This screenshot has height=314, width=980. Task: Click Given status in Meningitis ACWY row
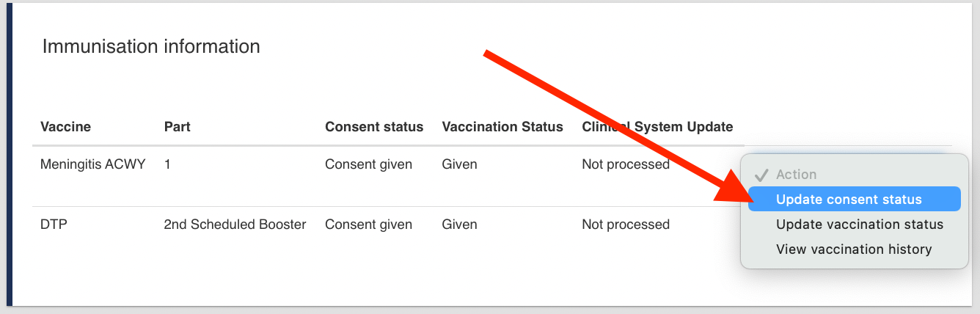pyautogui.click(x=459, y=164)
